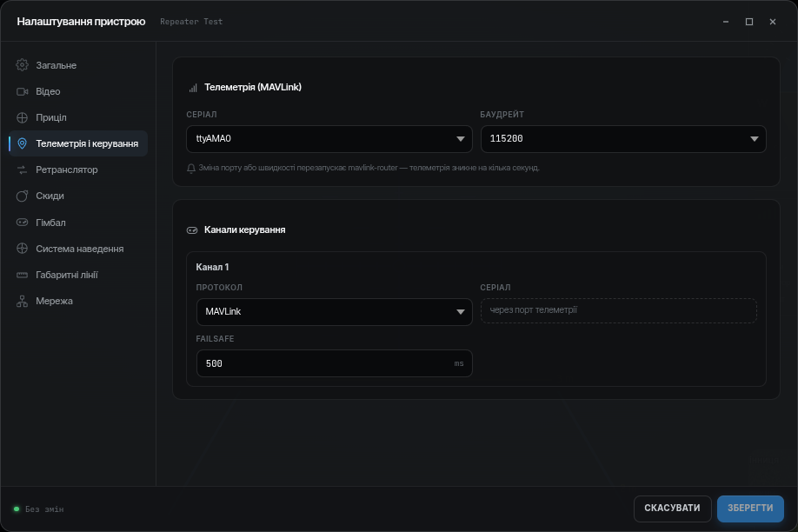Image resolution: width=798 pixels, height=532 pixels.
Task: Click the Налаштування пристрою window title
Action: [x=81, y=22]
